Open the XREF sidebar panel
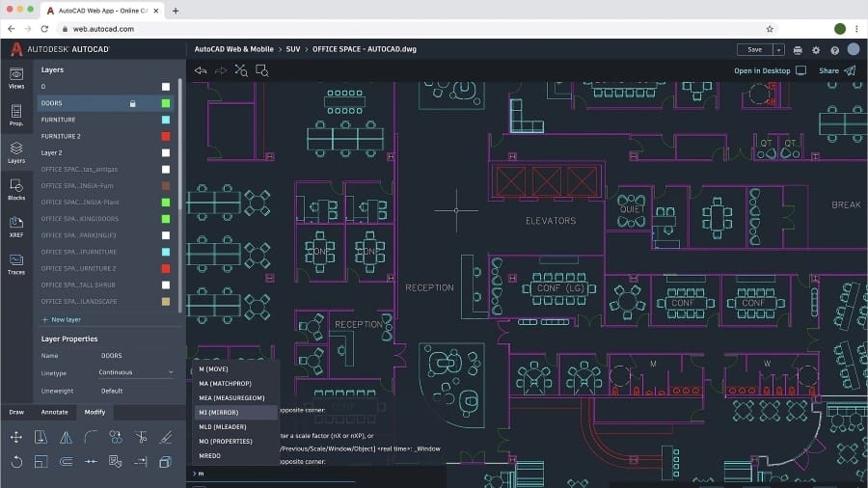The width and height of the screenshot is (868, 488). click(16, 227)
